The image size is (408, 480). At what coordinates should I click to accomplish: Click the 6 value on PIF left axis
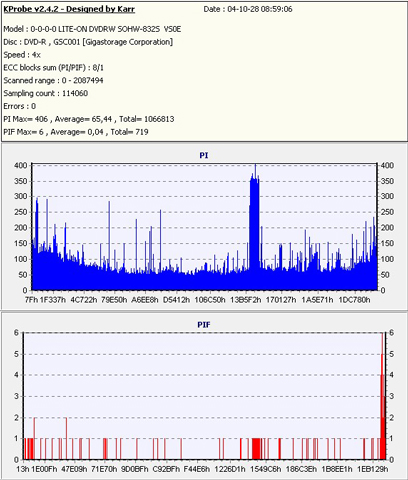click(x=16, y=333)
